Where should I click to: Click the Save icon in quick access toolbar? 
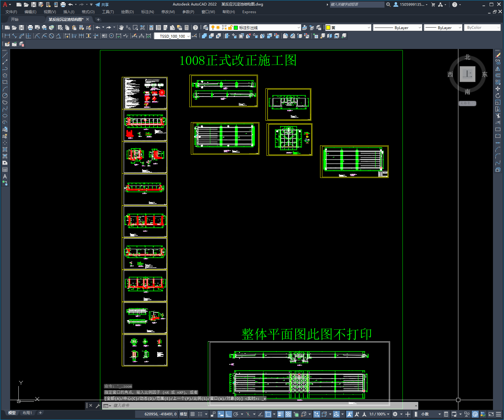[34, 5]
